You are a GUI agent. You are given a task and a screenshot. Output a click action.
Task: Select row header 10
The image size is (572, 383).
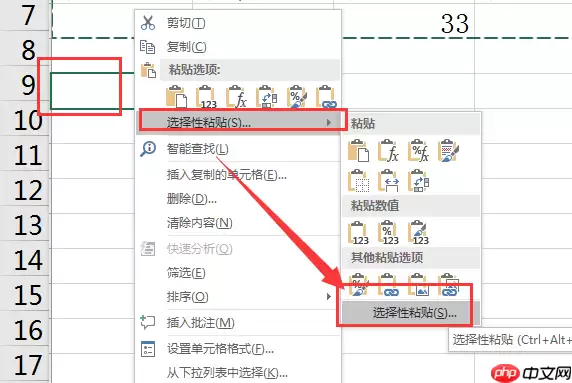click(x=25, y=119)
